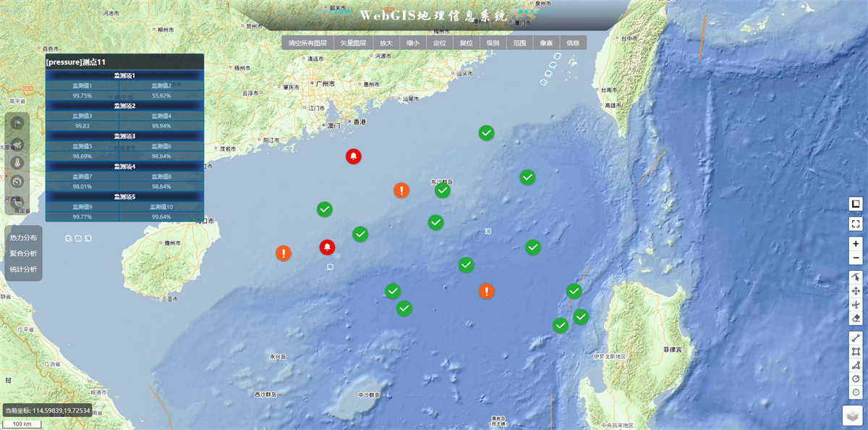868x430 pixels.
Task: Select the scissors cut tool
Action: click(x=856, y=305)
